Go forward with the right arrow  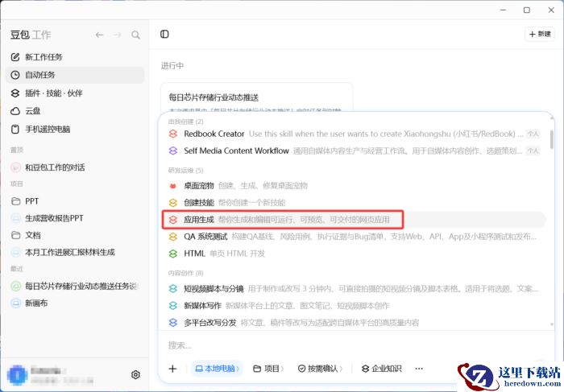[x=118, y=35]
